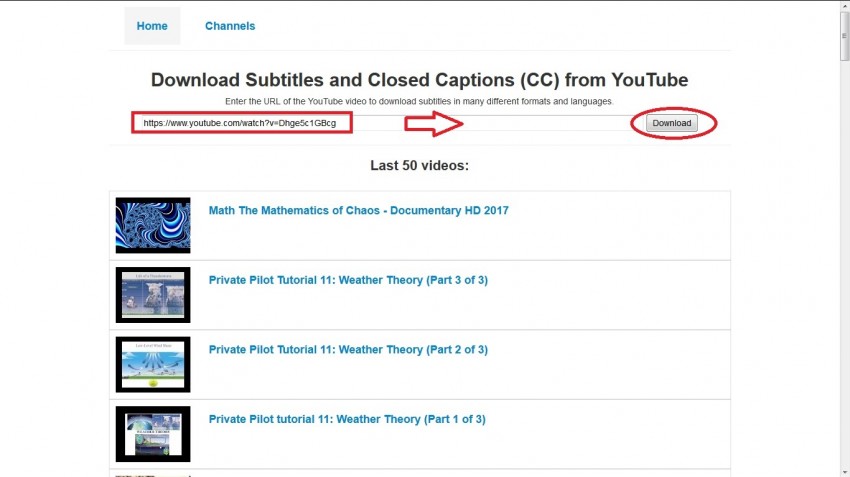
Task: Click the blue fractal video thumbnail
Action: (153, 225)
